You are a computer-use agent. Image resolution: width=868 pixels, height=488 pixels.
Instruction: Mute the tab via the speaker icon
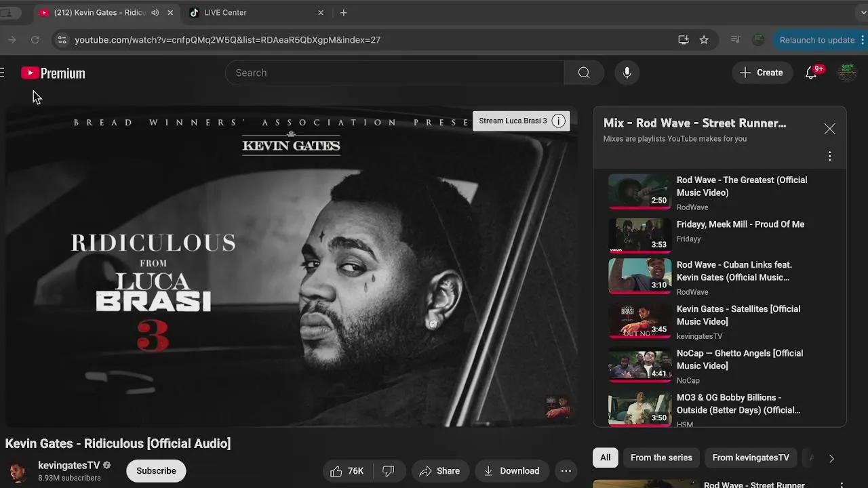tap(155, 12)
